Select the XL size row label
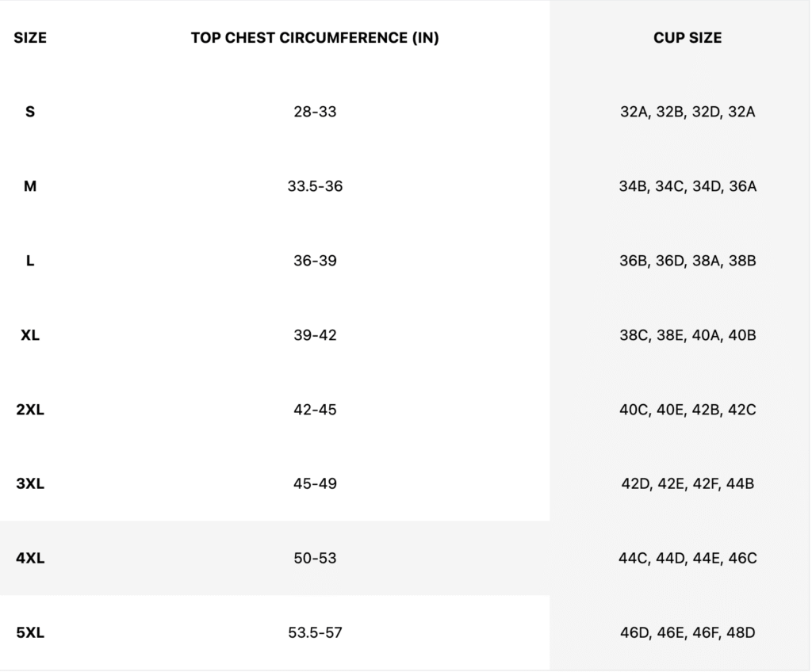Screen dimensions: 812x672 (x=30, y=335)
